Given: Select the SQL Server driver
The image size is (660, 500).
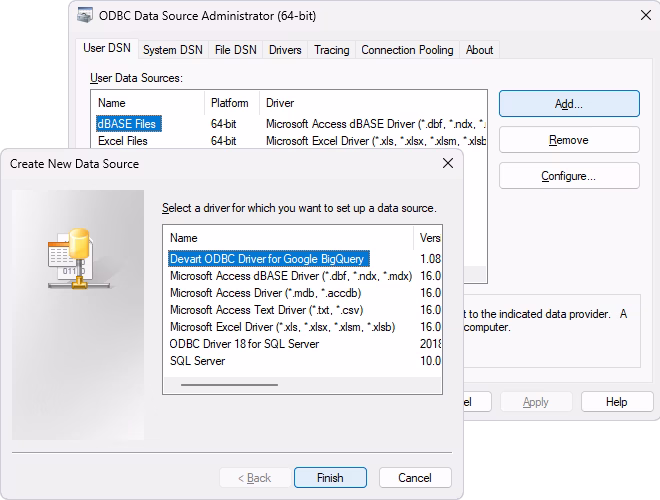Looking at the screenshot, I should click(197, 361).
